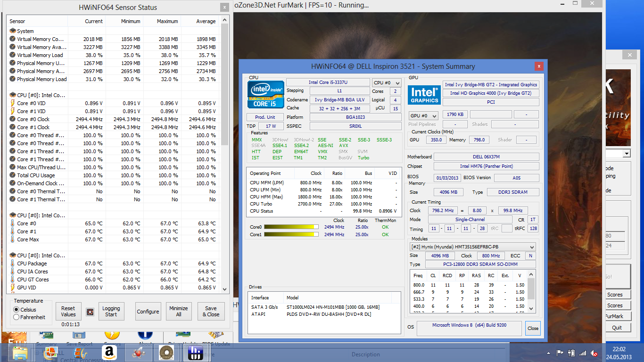Click sensor list scroll down arrow
The height and width of the screenshot is (362, 644).
pyautogui.click(x=224, y=289)
